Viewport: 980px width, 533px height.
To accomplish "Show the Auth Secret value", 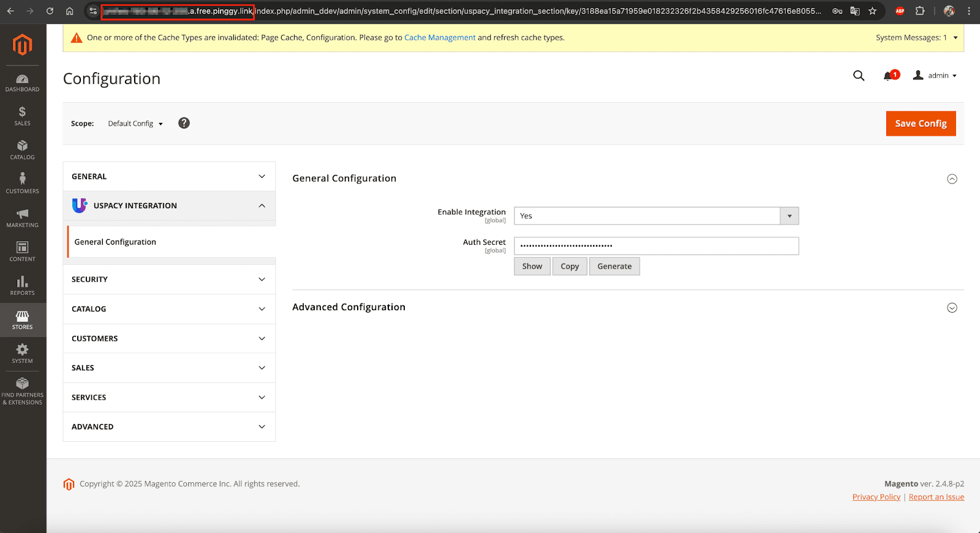I will tap(532, 266).
